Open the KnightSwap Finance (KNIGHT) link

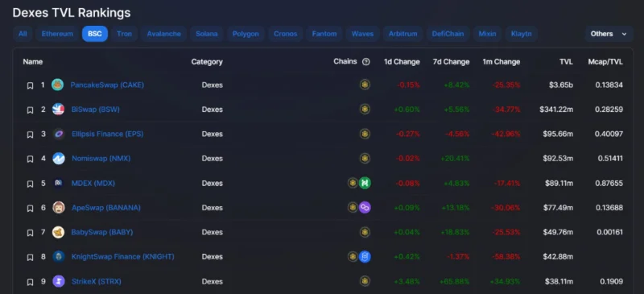pos(123,257)
